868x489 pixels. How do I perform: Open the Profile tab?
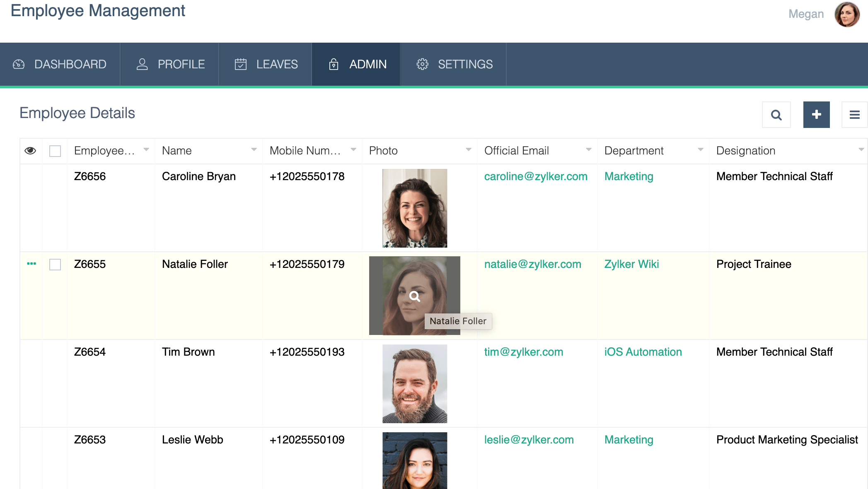(x=170, y=64)
